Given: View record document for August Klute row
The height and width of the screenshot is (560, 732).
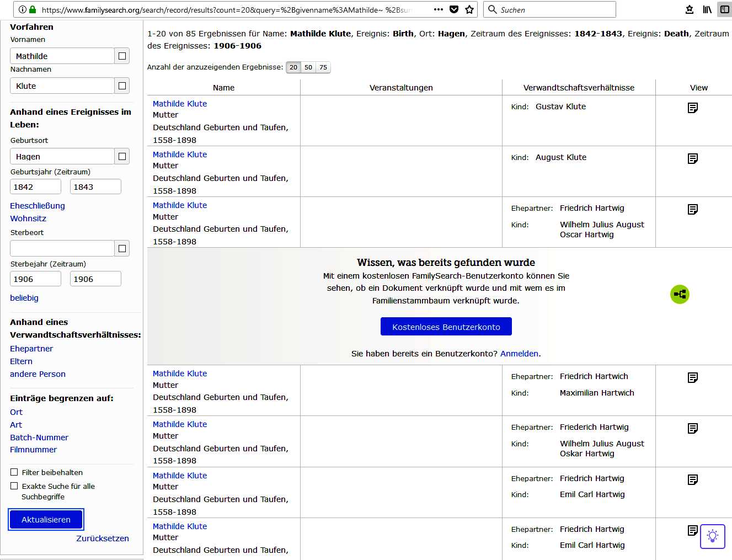Looking at the screenshot, I should pyautogui.click(x=693, y=158).
